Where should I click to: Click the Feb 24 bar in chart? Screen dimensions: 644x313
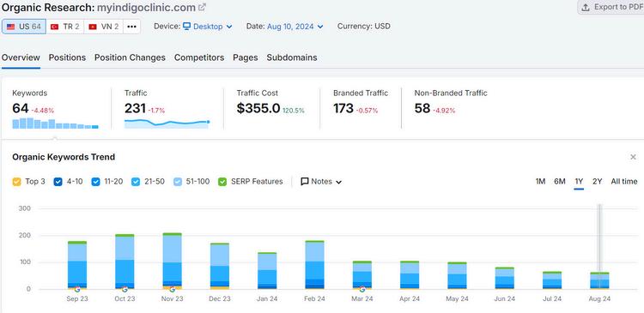[x=315, y=265]
